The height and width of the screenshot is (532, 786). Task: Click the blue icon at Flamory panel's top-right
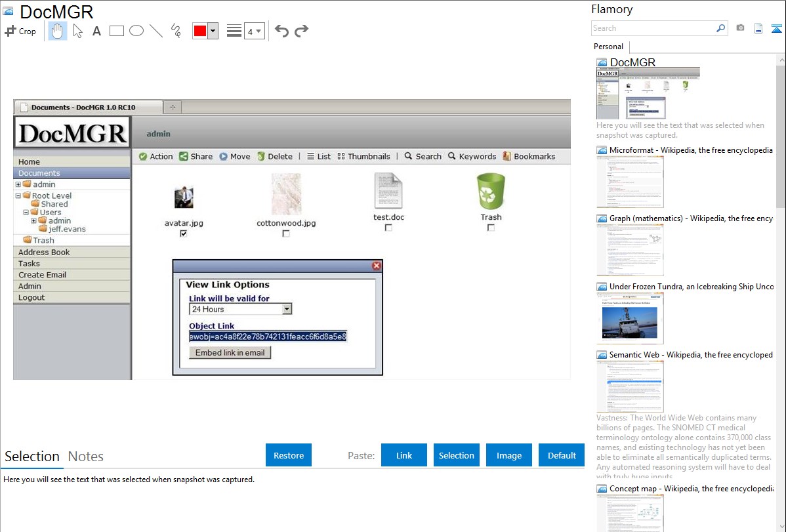(776, 28)
